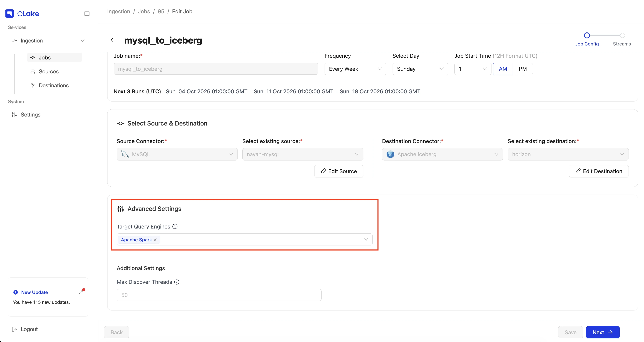Screen dimensions: 644x342
Task: Click the Edit Source button
Action: click(x=339, y=171)
